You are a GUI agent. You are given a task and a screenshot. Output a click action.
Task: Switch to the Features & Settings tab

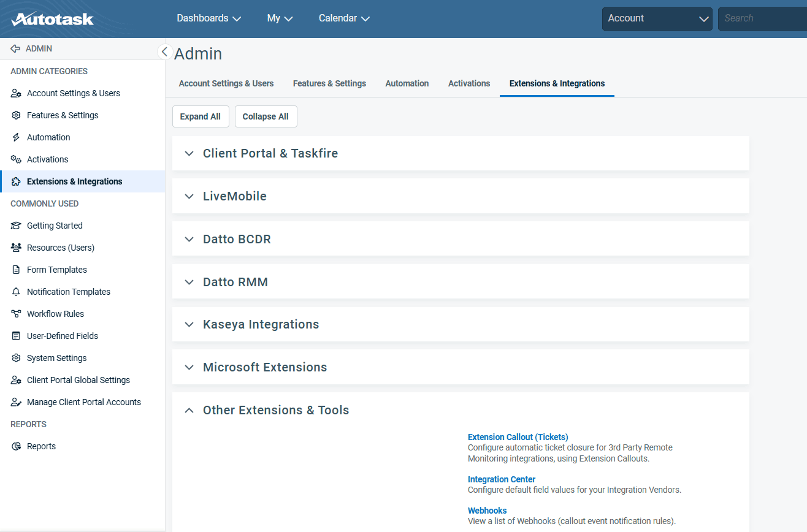(329, 83)
